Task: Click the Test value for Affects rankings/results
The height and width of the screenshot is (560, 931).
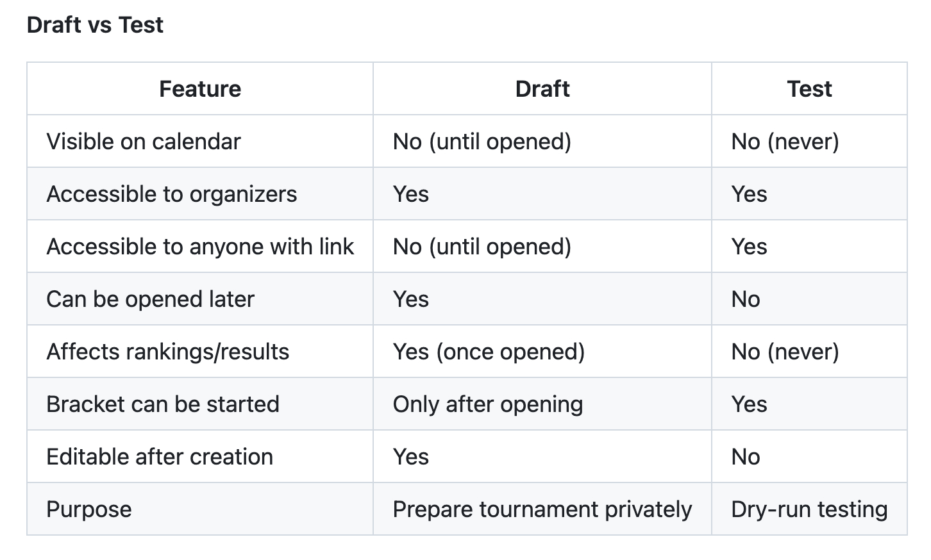Action: (x=785, y=352)
